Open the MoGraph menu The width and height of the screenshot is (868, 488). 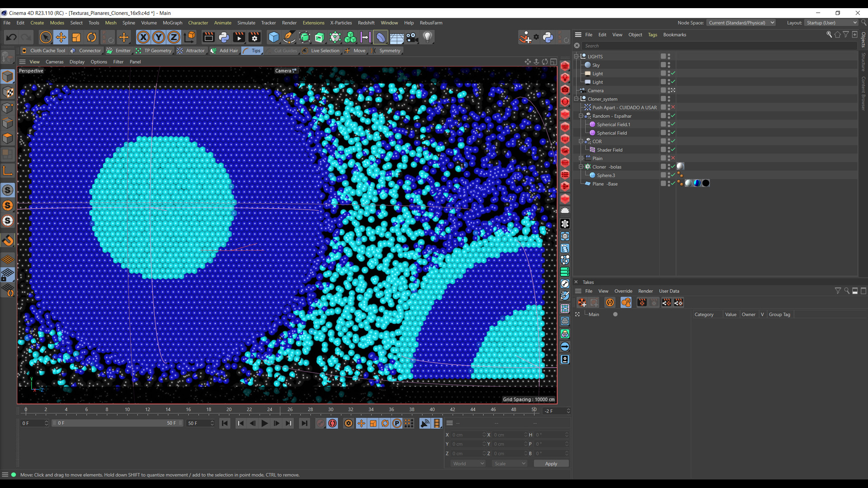172,23
